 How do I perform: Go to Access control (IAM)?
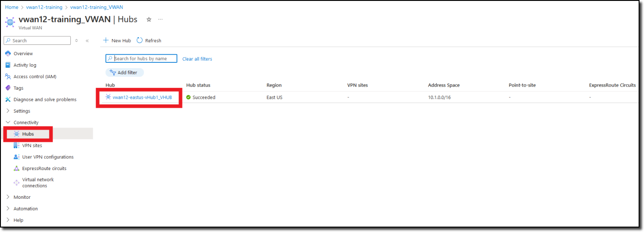click(35, 77)
